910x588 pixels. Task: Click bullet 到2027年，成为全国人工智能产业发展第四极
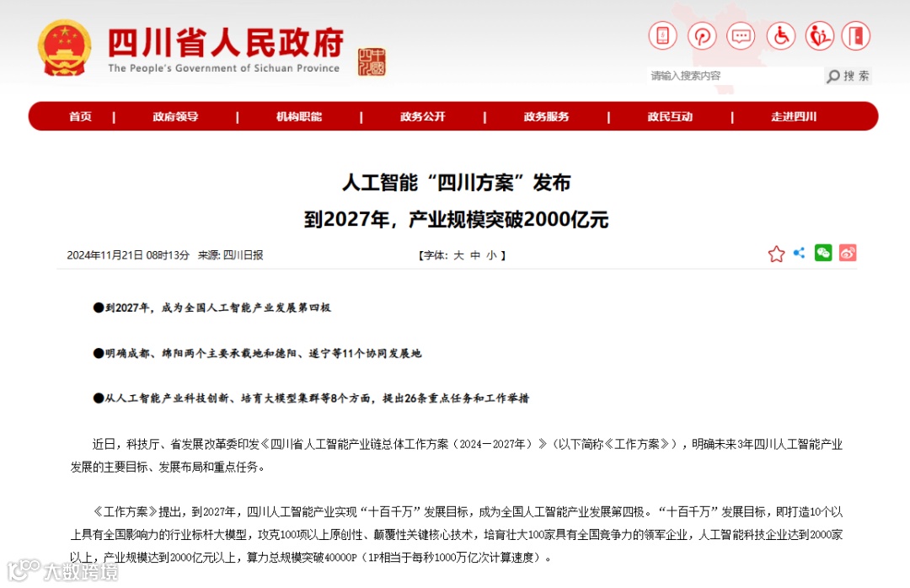(212, 307)
